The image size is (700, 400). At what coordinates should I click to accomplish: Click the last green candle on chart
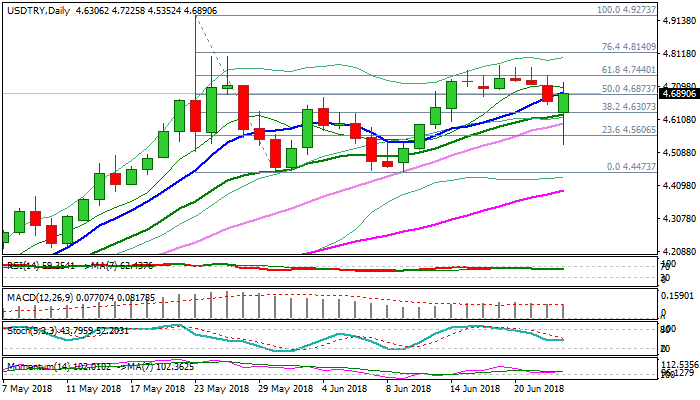tap(564, 102)
